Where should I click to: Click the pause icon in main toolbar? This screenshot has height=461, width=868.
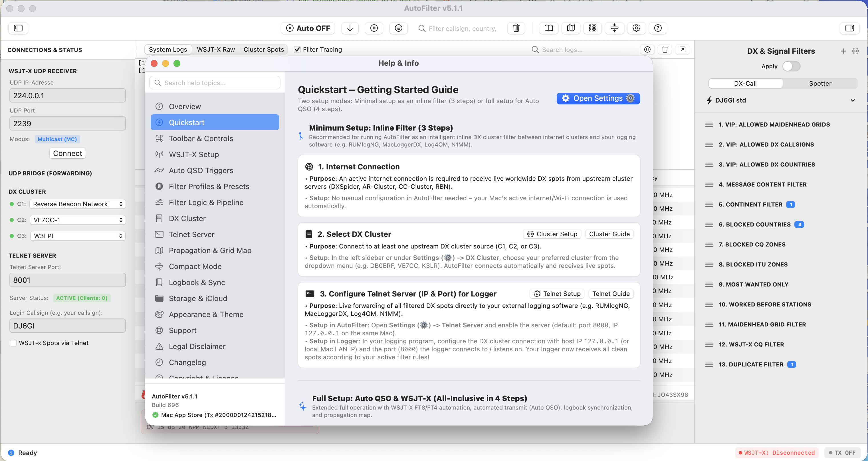point(374,28)
